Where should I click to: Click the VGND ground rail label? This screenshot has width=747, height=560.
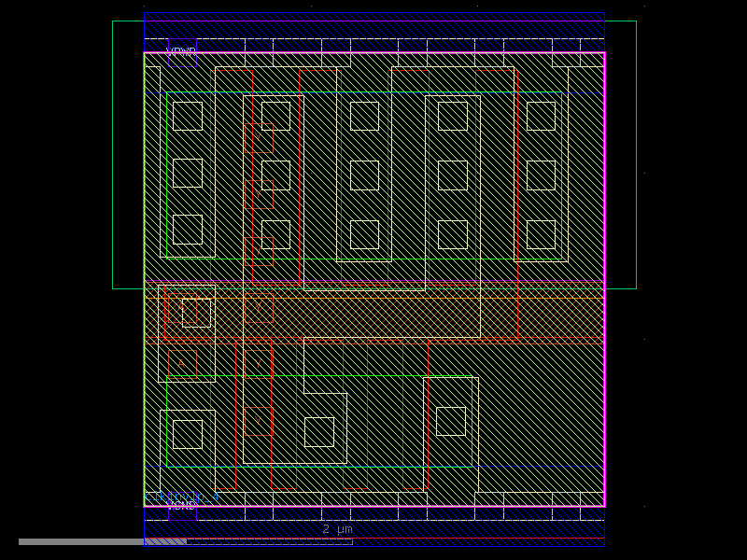tap(183, 505)
